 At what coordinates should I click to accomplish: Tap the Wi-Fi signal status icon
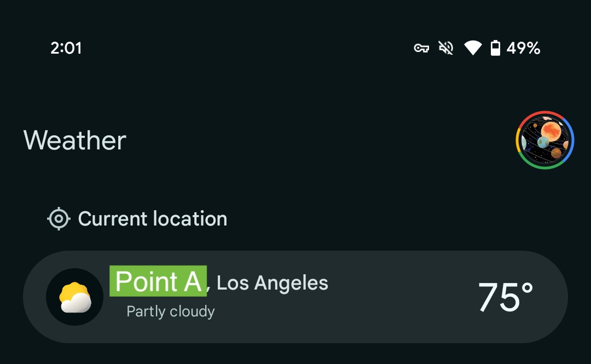click(473, 48)
